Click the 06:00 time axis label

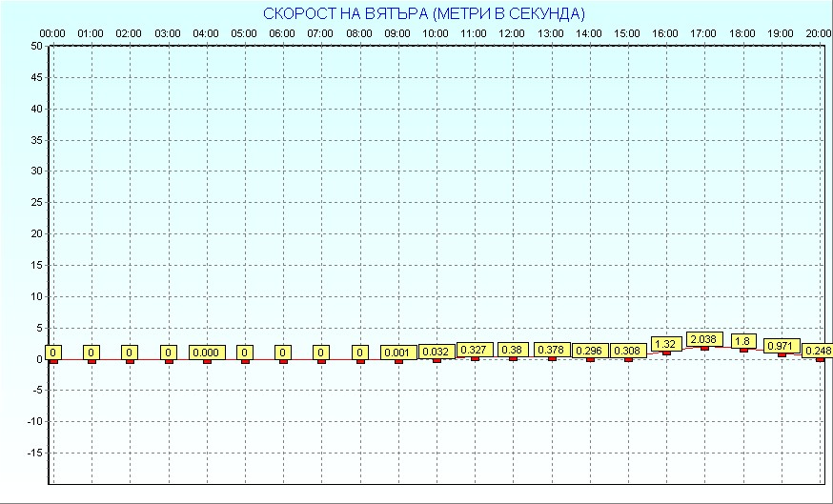pos(282,33)
